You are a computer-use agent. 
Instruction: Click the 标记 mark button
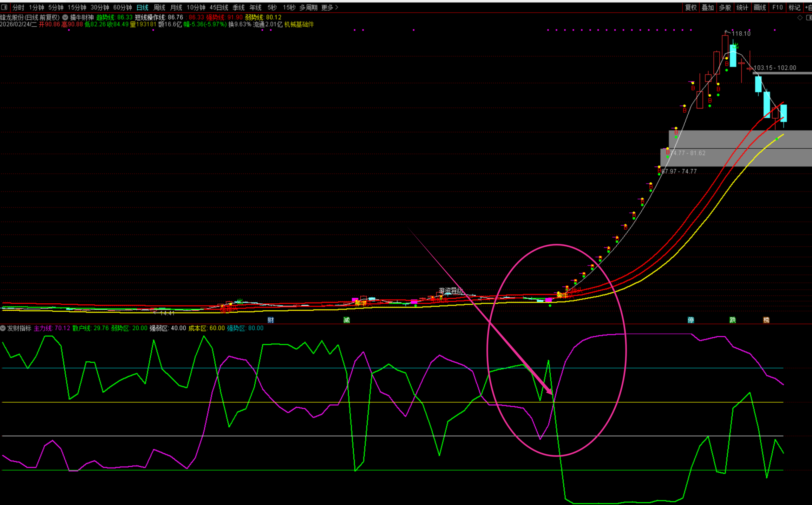794,7
